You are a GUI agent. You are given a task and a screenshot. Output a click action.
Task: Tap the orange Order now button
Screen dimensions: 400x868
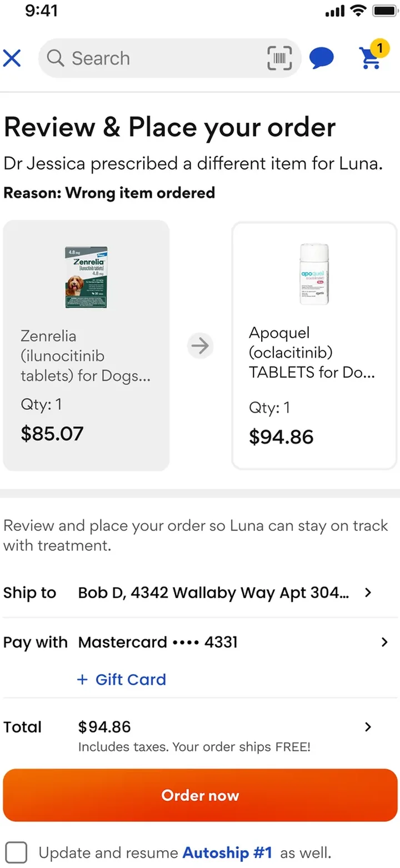tap(200, 795)
